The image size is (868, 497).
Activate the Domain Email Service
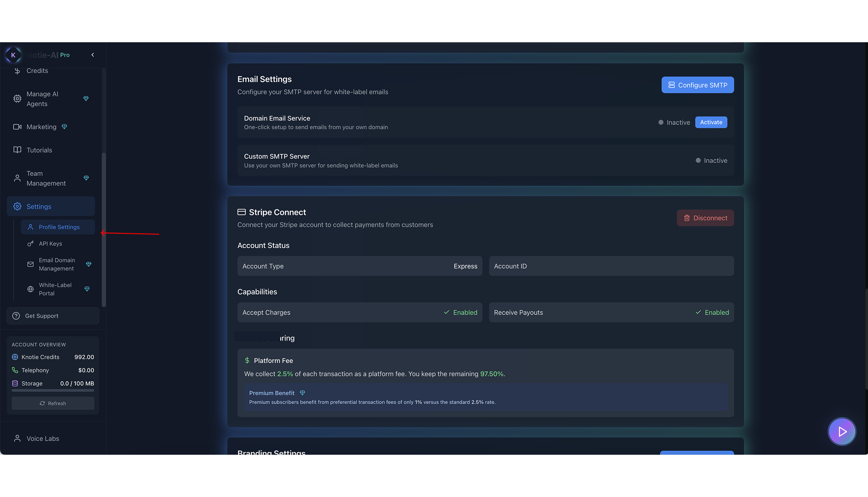pyautogui.click(x=711, y=122)
